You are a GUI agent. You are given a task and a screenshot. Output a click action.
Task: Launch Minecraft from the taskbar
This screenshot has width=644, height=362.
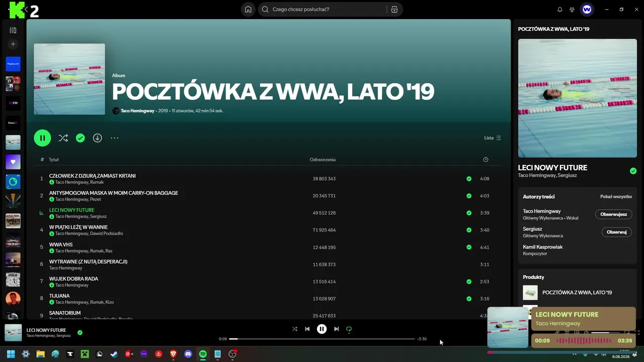(85, 354)
